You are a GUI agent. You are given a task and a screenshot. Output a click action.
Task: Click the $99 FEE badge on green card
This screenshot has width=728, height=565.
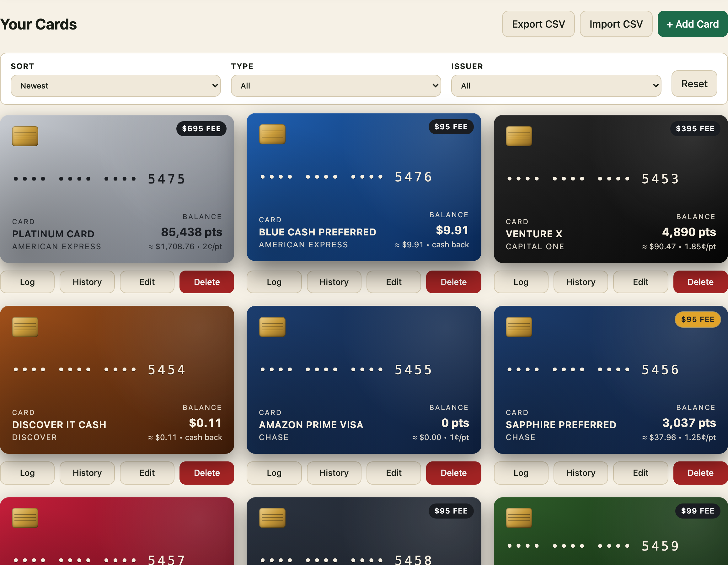click(698, 511)
